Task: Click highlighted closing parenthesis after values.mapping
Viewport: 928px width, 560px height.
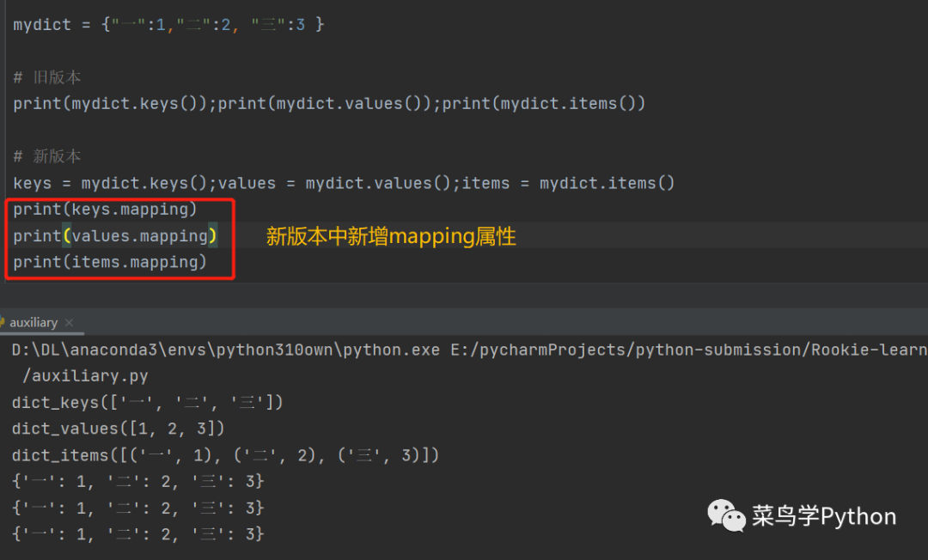Action: click(213, 236)
